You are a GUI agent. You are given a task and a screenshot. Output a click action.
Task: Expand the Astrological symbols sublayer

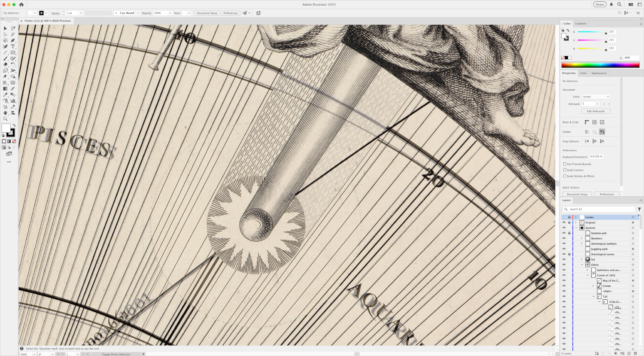coord(582,243)
